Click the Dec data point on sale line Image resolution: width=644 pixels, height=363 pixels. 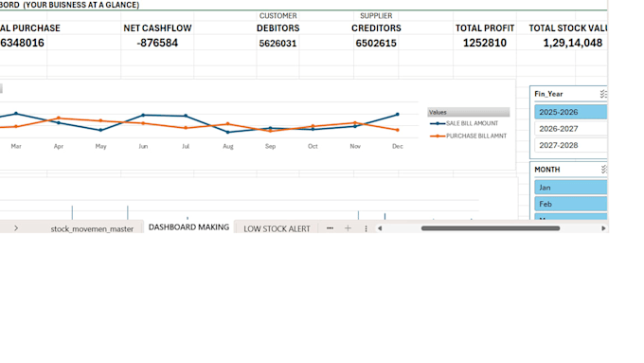pos(397,115)
